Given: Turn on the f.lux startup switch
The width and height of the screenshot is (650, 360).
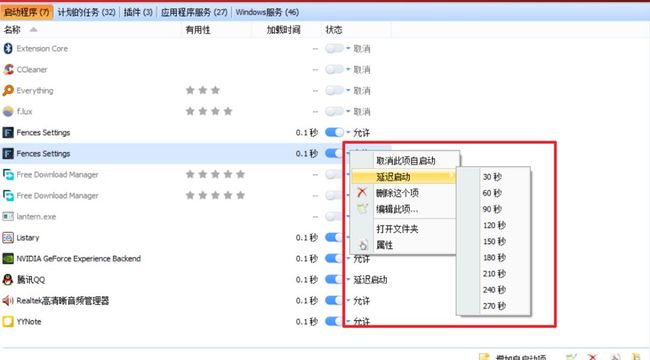Looking at the screenshot, I should [x=334, y=111].
